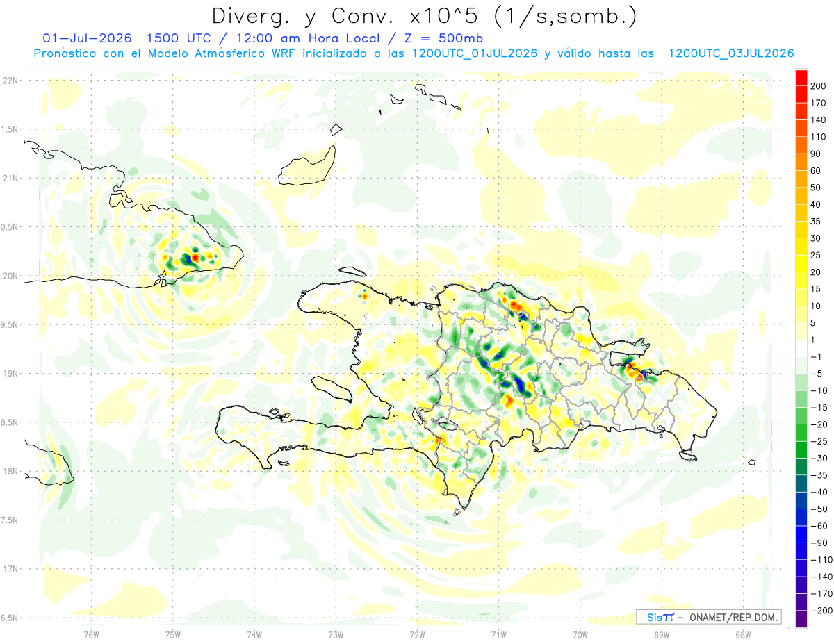This screenshot has height=644, width=834.
Task: Click the '7.5N' axis label
Action: click(x=10, y=520)
